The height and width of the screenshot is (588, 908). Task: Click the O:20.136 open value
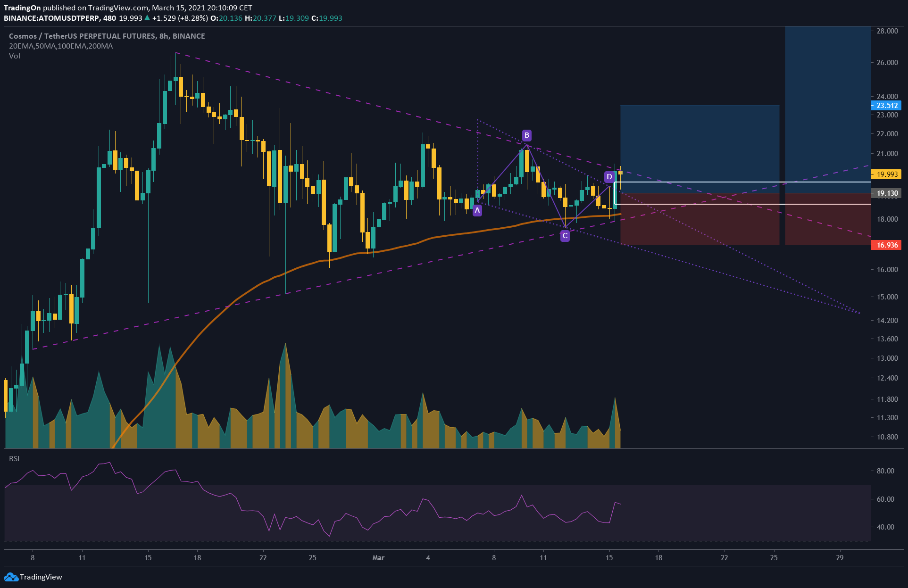pos(226,18)
